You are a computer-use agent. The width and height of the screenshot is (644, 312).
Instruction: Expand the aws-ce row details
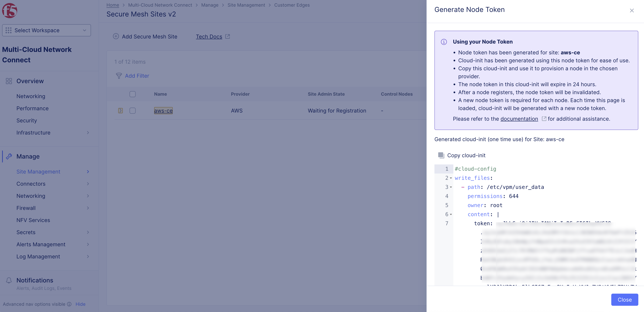click(x=120, y=111)
